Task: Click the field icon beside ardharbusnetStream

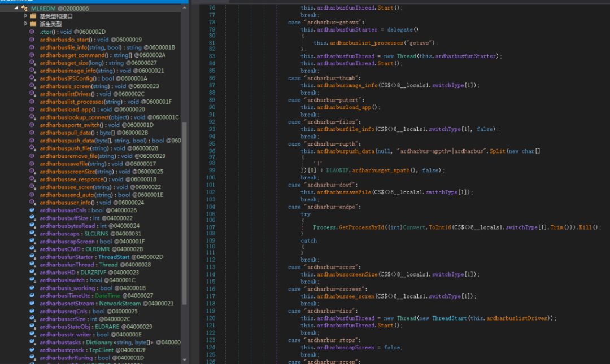Action: tap(32, 304)
